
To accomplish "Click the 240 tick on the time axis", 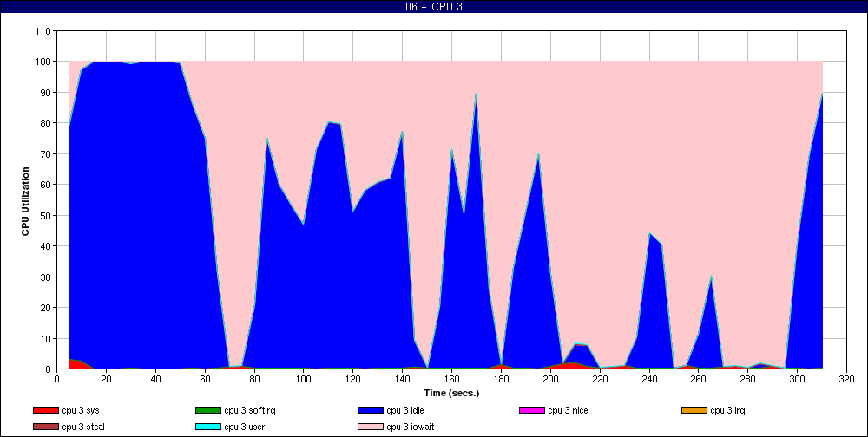I will click(649, 379).
